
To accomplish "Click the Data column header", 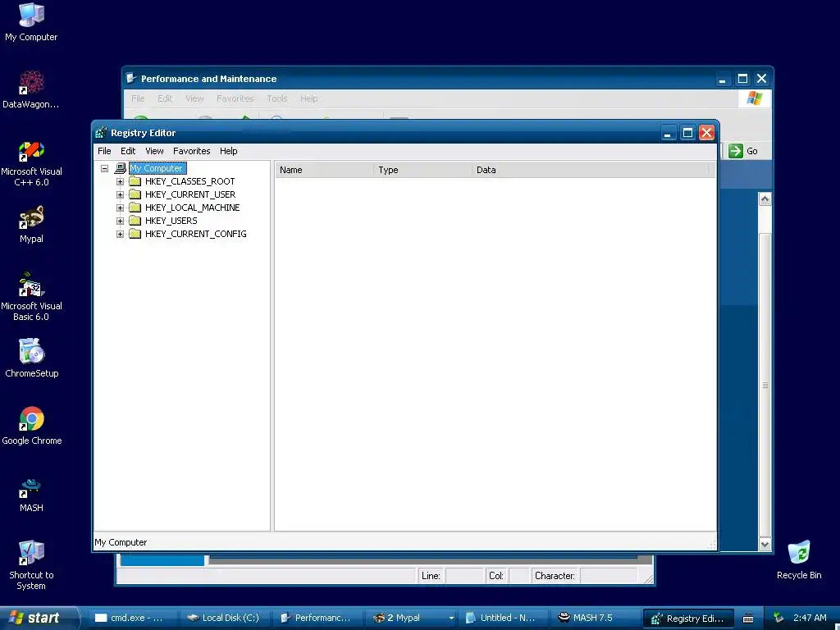I will tap(590, 170).
